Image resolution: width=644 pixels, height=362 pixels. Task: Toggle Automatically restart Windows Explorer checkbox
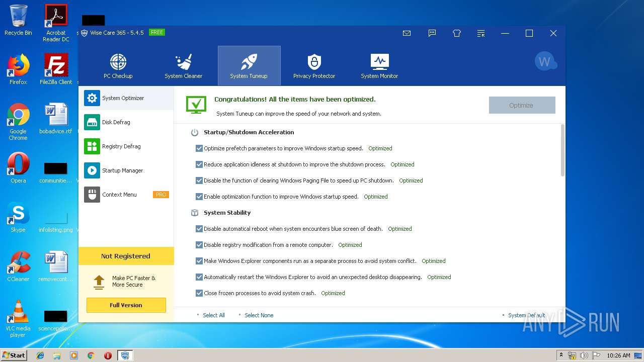(199, 277)
